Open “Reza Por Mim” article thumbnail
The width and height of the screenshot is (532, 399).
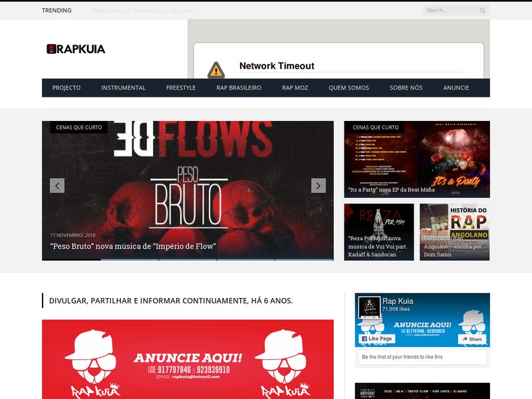[x=379, y=232]
